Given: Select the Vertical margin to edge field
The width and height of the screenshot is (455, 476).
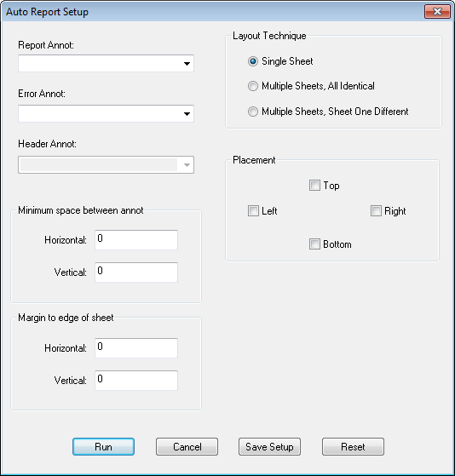Looking at the screenshot, I should [136, 381].
